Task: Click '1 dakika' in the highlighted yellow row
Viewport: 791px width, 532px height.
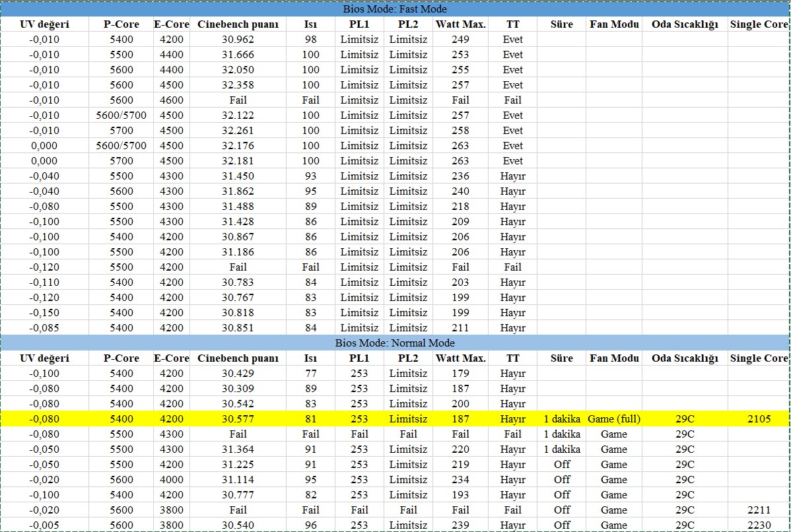Action: pos(561,419)
